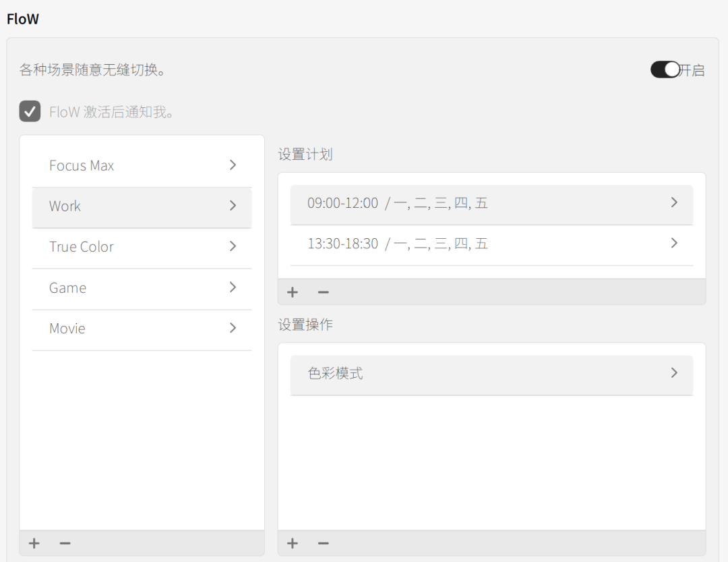
Task: Select the Focus Max scene
Action: point(82,166)
